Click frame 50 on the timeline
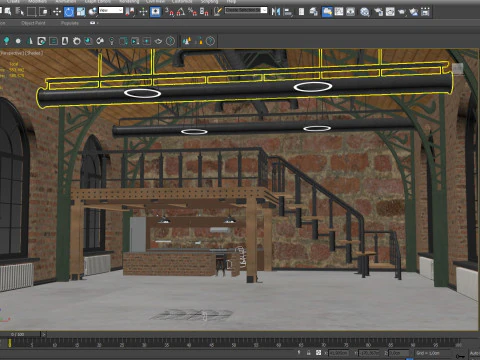 (234, 343)
